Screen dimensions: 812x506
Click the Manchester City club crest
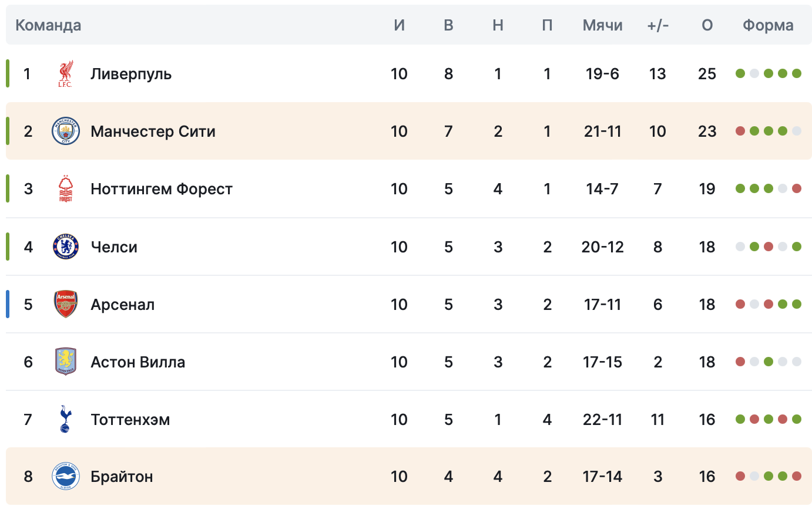tap(66, 131)
